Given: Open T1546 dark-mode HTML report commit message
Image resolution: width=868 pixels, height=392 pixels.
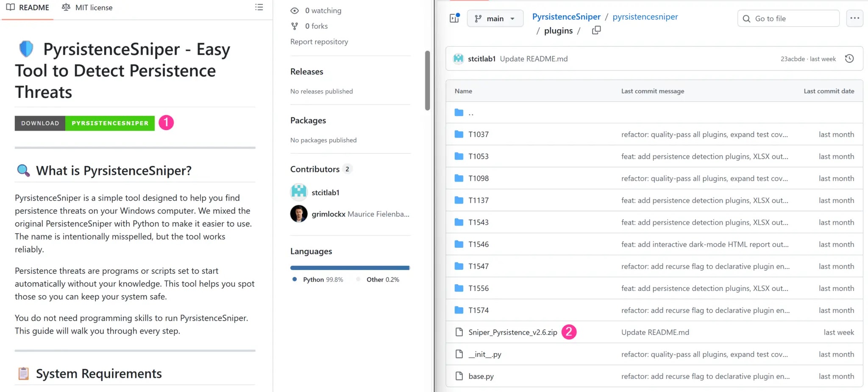Looking at the screenshot, I should click(x=705, y=245).
